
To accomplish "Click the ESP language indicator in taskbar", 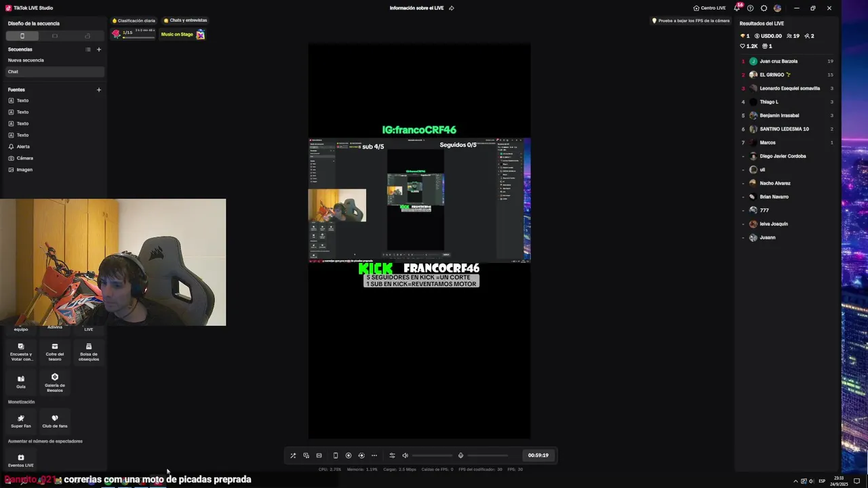I will (822, 481).
